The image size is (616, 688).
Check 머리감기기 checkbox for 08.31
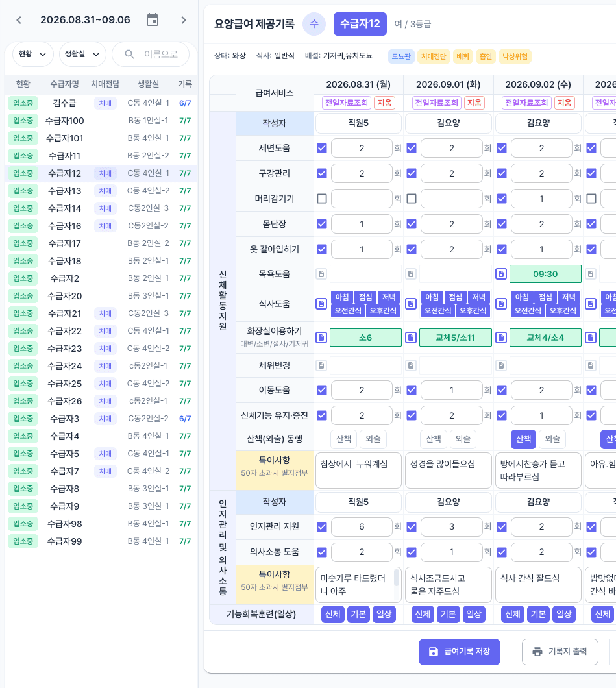pyautogui.click(x=322, y=199)
